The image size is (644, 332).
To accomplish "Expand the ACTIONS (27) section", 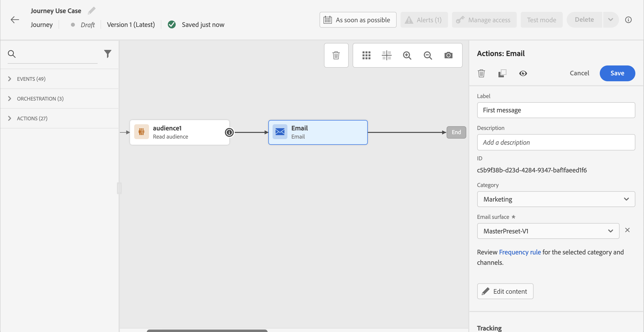I will pyautogui.click(x=32, y=118).
